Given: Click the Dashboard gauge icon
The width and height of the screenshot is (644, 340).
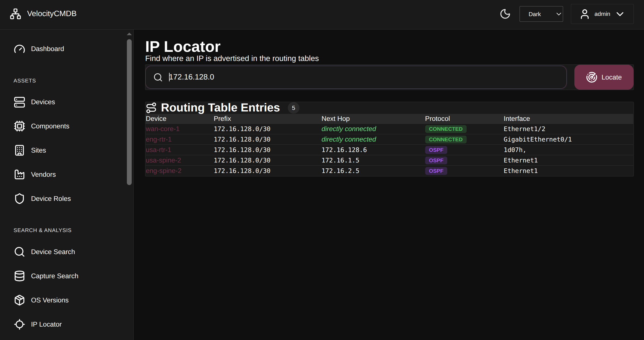Looking at the screenshot, I should [19, 49].
